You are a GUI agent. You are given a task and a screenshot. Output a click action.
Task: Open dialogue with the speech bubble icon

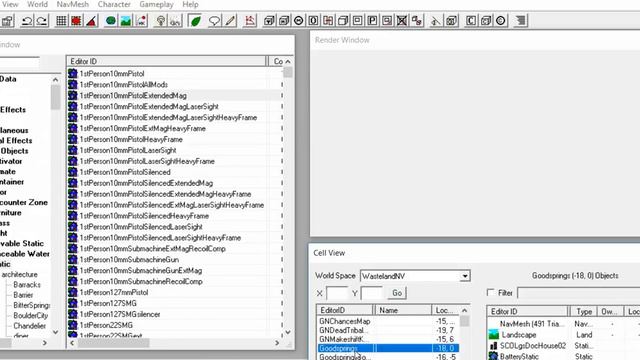(214, 20)
